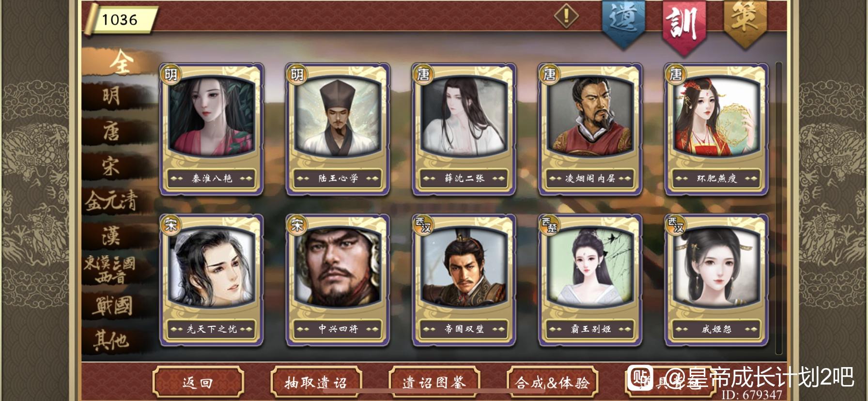Open the 遗诏图鉴 gallery button

point(434,383)
